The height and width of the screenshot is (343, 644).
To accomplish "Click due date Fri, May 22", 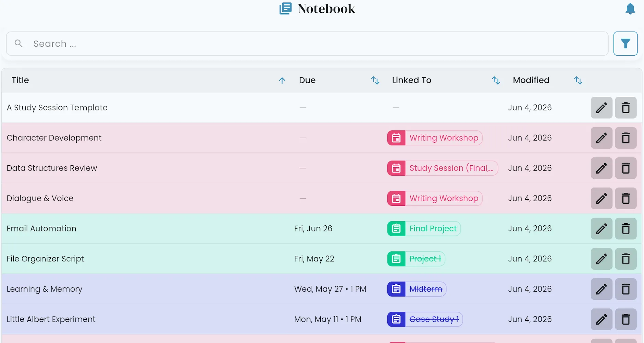I will (x=314, y=259).
